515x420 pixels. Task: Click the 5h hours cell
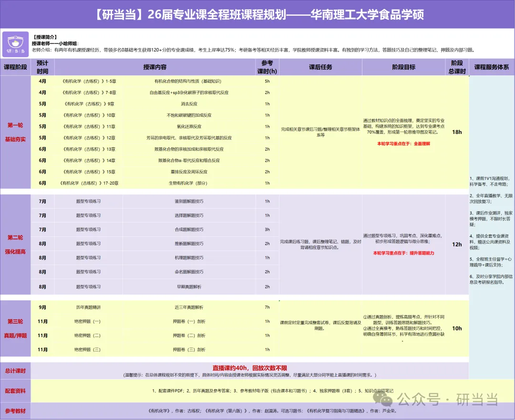click(x=268, y=81)
